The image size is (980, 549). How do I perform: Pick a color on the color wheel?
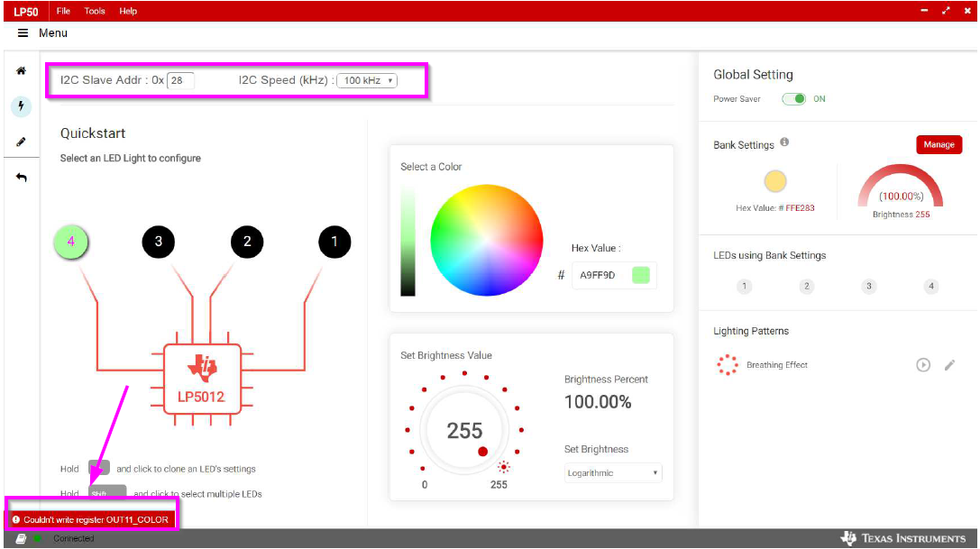pos(486,240)
